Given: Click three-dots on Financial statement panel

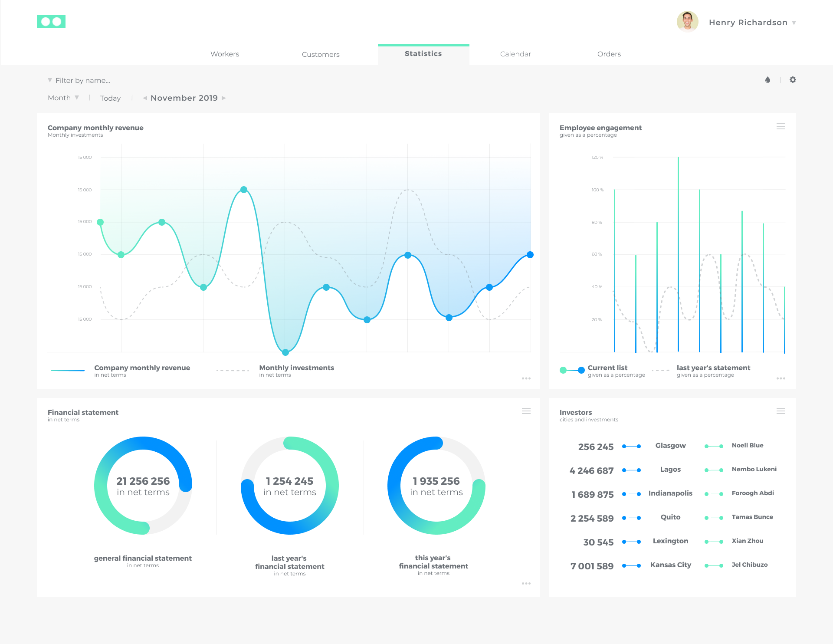Looking at the screenshot, I should 526,584.
